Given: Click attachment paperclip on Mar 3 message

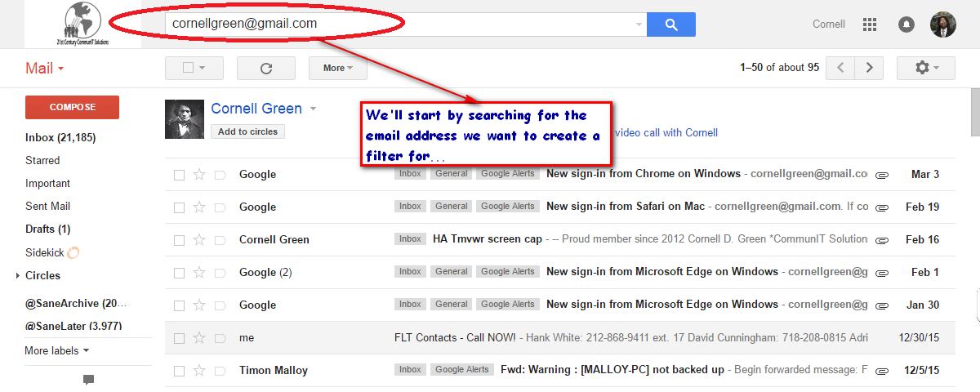Looking at the screenshot, I should (x=882, y=175).
